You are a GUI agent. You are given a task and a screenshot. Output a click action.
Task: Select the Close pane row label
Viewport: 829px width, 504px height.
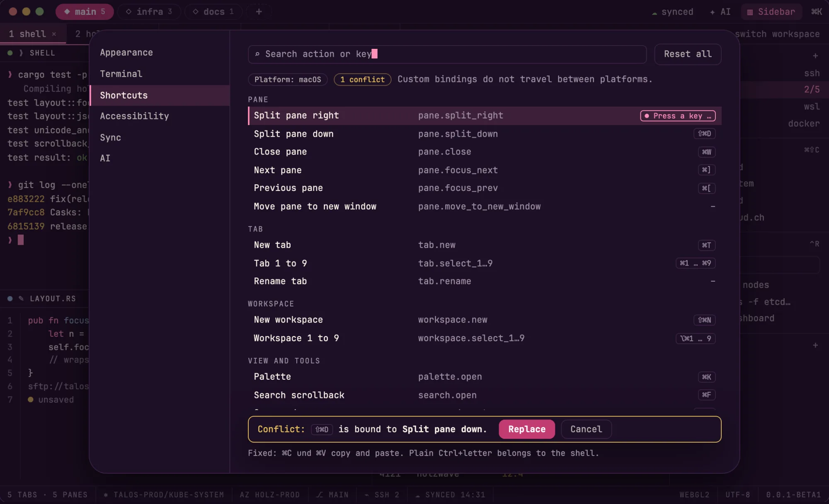pyautogui.click(x=280, y=152)
